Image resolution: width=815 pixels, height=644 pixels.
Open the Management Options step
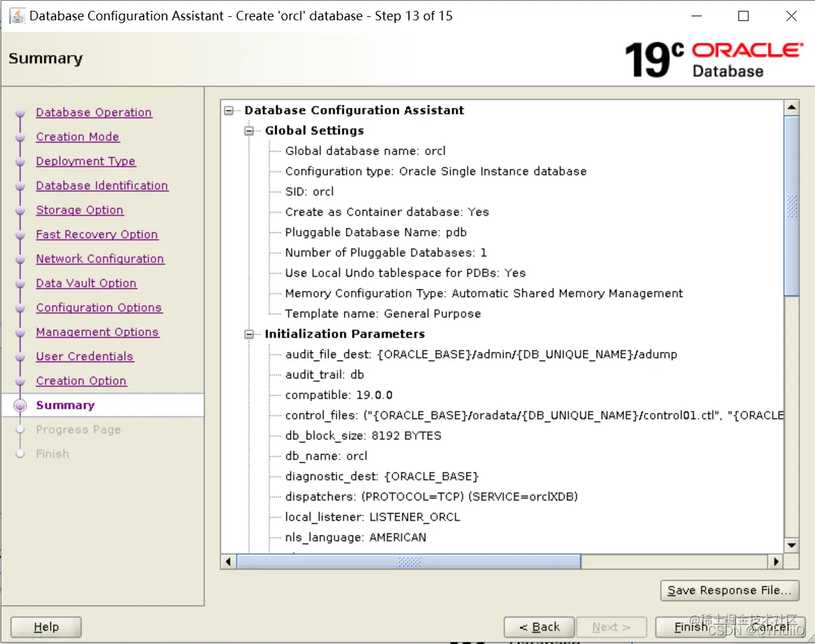pos(97,332)
